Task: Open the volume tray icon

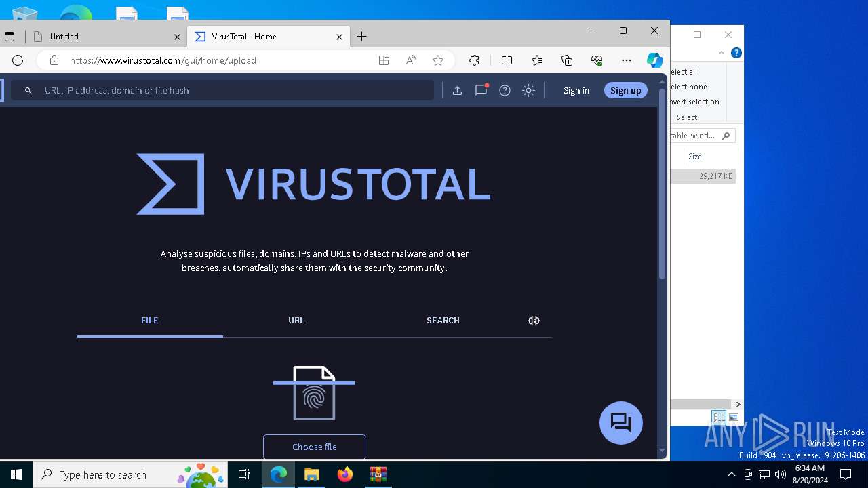Action: 781,474
